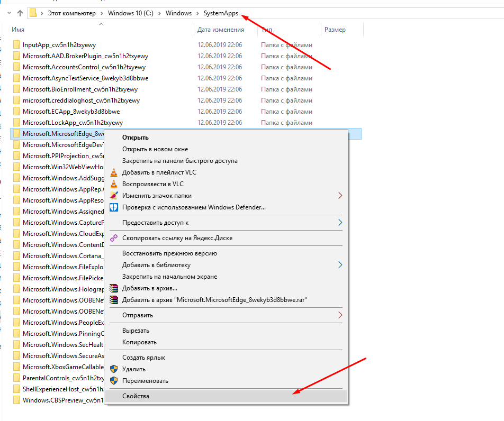Expand the 'Изменить значок папки' submenu arrow

click(x=340, y=196)
